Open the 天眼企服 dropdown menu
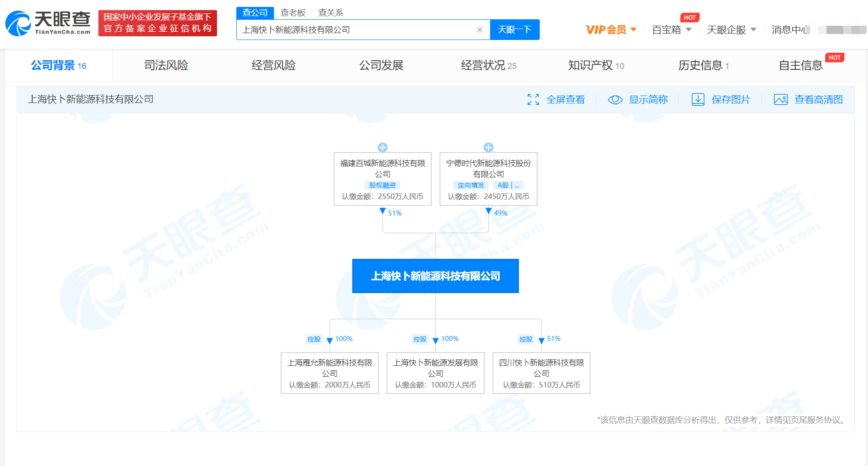868x466 pixels. click(731, 30)
